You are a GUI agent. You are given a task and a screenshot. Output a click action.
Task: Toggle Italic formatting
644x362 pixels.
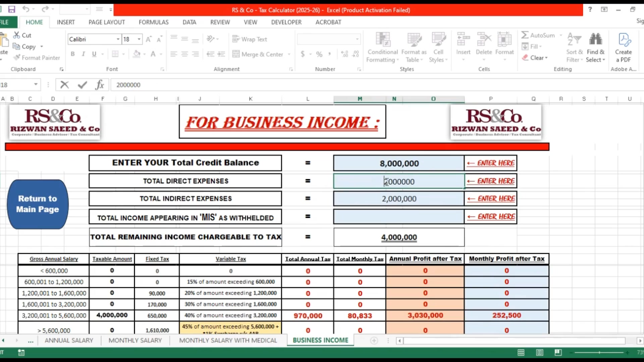(83, 54)
